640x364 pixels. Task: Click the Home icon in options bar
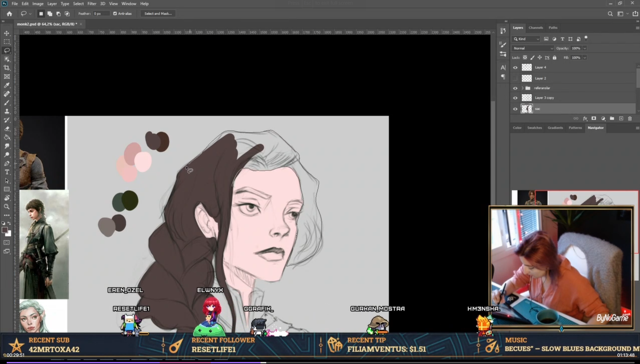tap(9, 14)
